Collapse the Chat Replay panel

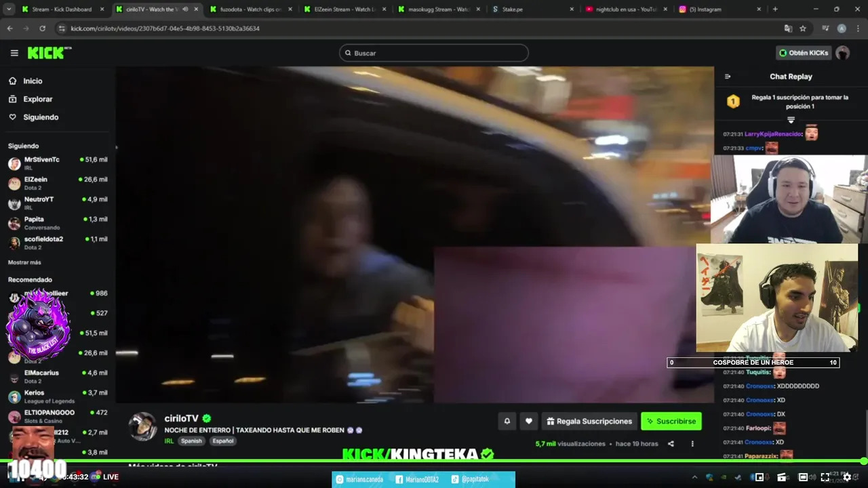[728, 77]
